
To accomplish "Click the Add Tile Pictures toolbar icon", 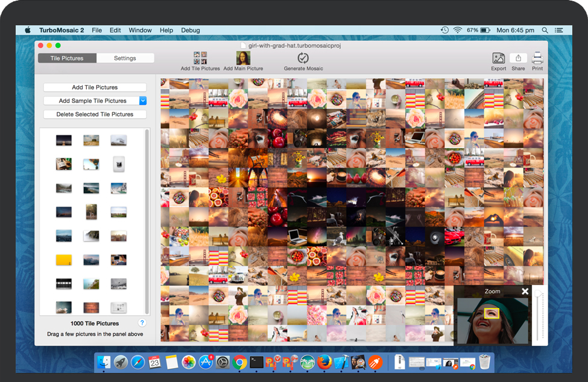I will point(200,58).
